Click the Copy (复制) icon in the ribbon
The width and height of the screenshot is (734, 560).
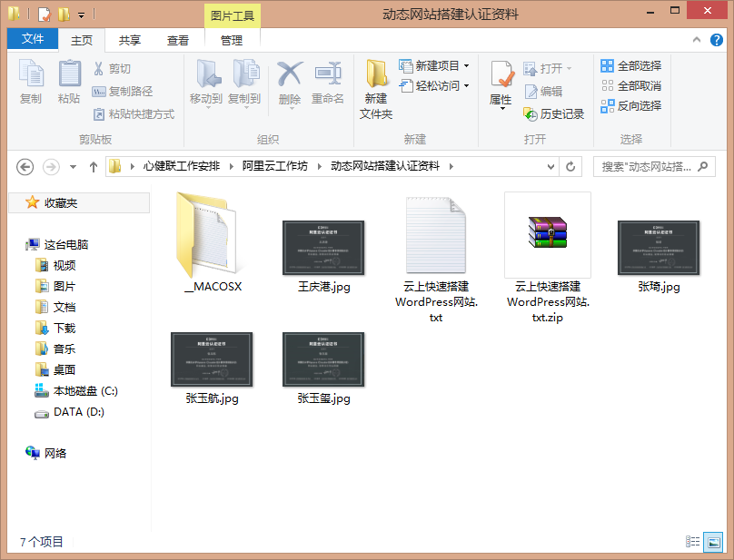(30, 86)
